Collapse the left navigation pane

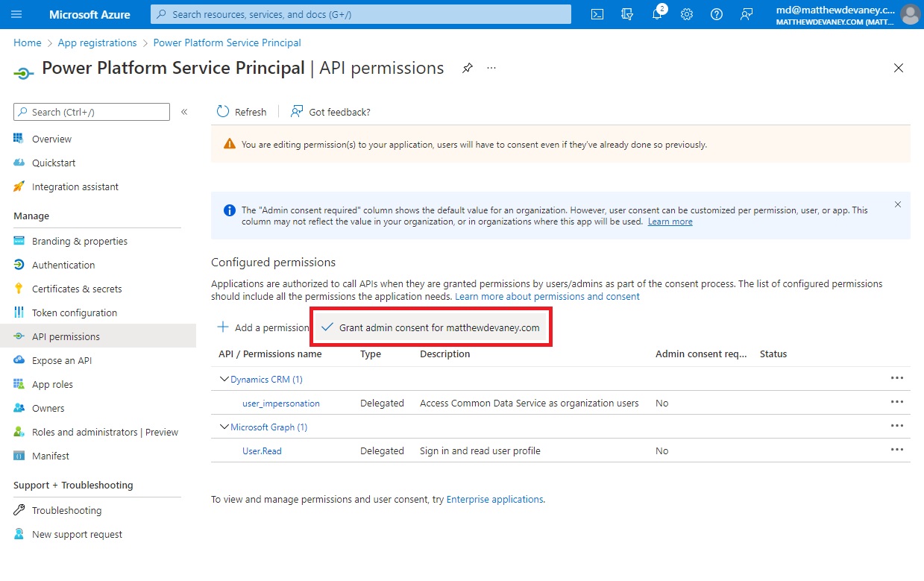pyautogui.click(x=184, y=111)
